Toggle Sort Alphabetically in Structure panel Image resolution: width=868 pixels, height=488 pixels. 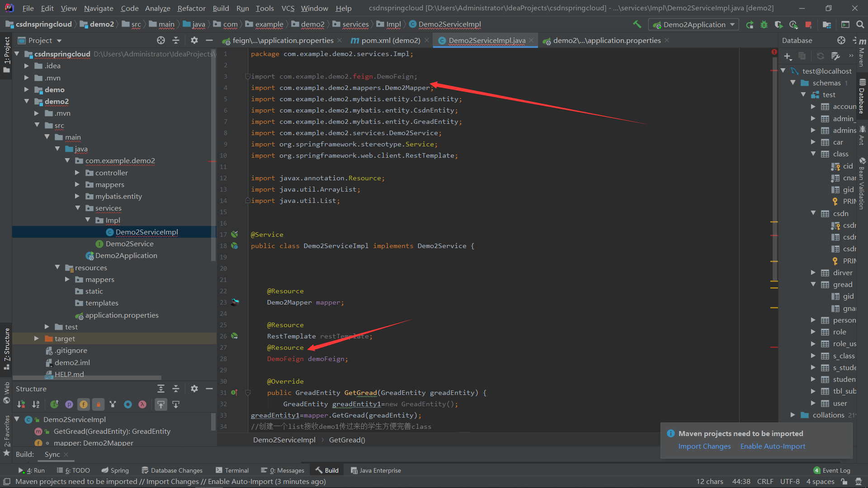pos(36,404)
